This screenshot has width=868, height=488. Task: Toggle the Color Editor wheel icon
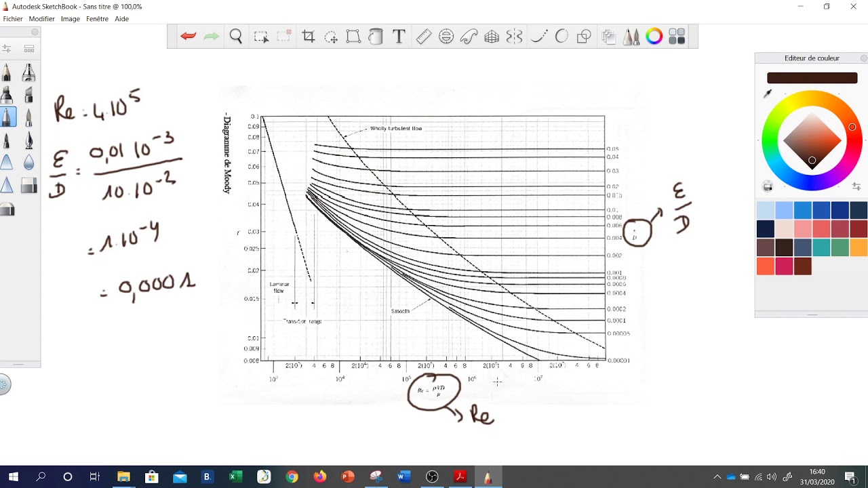tap(654, 37)
